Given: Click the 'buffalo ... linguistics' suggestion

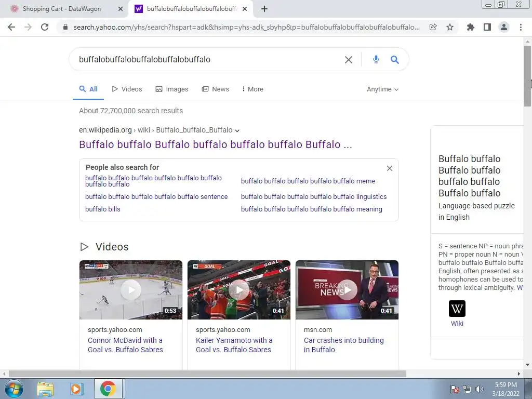Looking at the screenshot, I should 314,197.
